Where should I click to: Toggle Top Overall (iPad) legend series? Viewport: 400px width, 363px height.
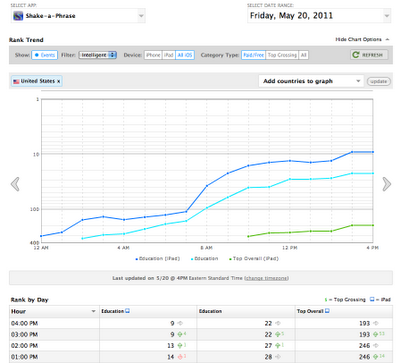(254, 259)
